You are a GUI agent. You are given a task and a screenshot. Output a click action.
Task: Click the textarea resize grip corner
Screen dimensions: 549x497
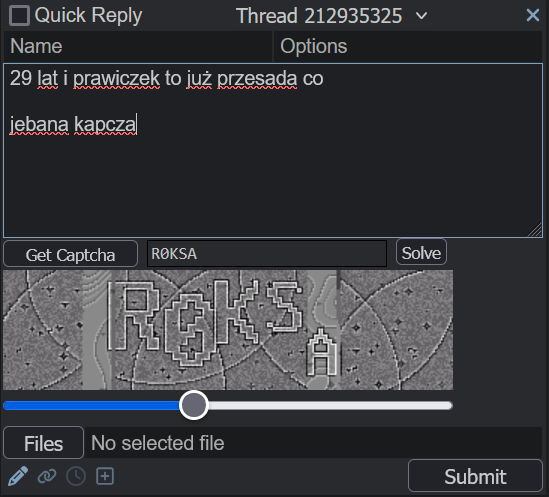pos(535,230)
